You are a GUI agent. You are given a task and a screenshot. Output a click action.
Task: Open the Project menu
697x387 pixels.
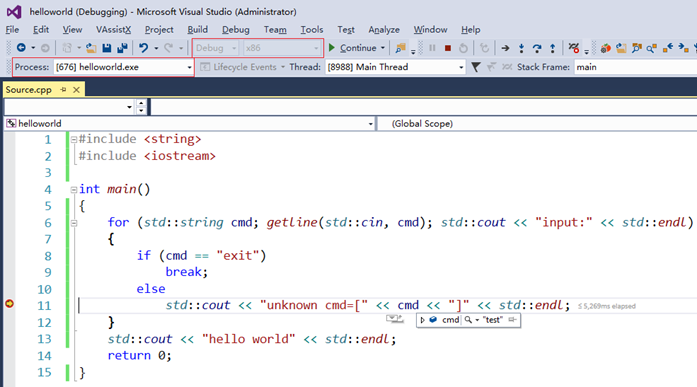tap(159, 30)
